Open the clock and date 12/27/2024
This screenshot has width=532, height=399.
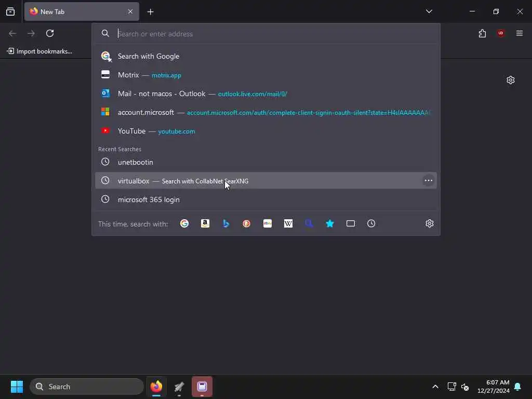(x=494, y=387)
